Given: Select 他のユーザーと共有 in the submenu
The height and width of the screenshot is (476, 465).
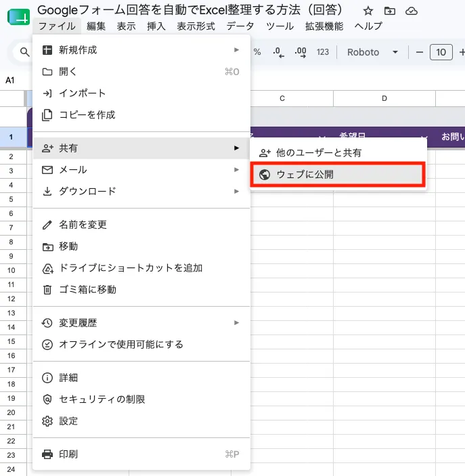Looking at the screenshot, I should pos(338,153).
